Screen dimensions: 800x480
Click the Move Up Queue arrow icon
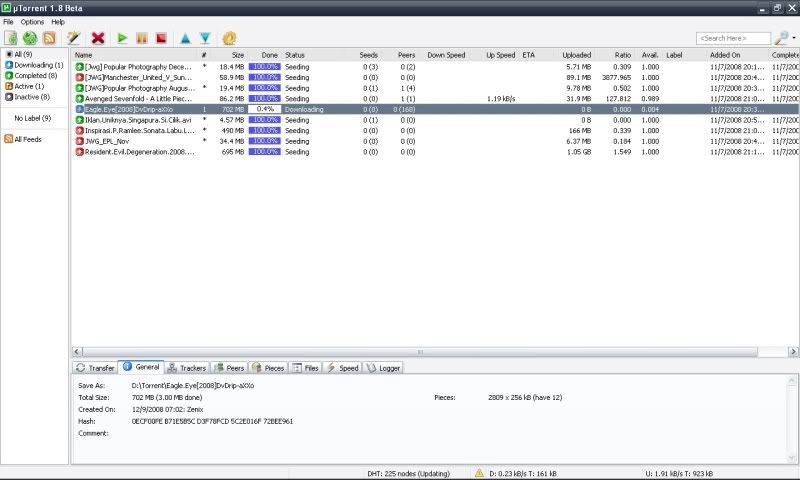click(186, 38)
